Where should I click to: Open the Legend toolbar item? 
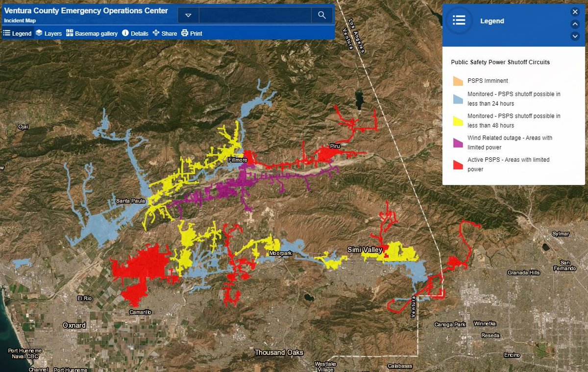click(17, 33)
